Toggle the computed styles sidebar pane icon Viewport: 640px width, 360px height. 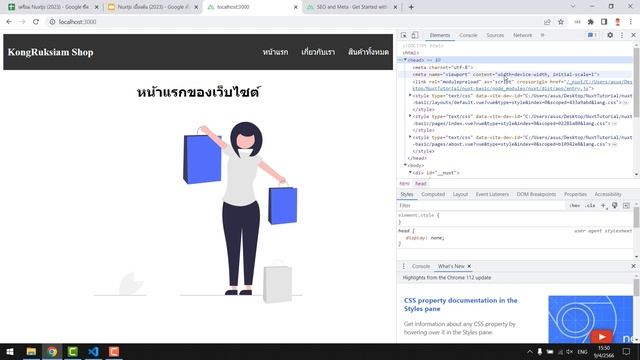pyautogui.click(x=626, y=206)
